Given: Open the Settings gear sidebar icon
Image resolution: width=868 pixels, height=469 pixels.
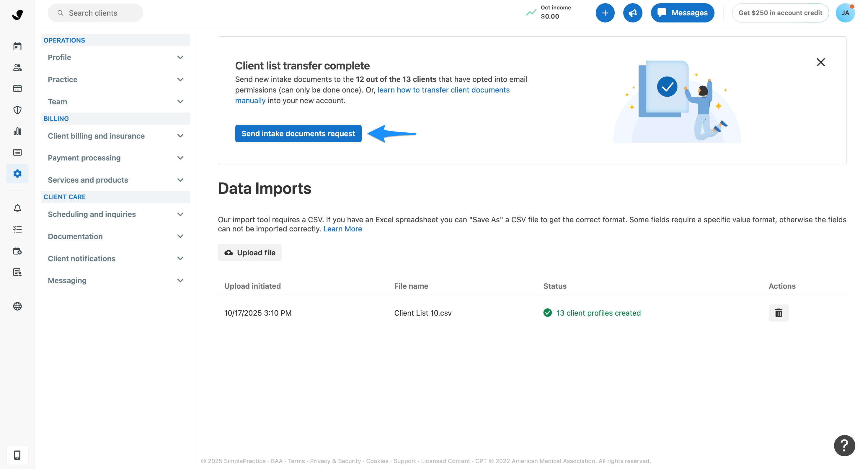Looking at the screenshot, I should pyautogui.click(x=17, y=174).
